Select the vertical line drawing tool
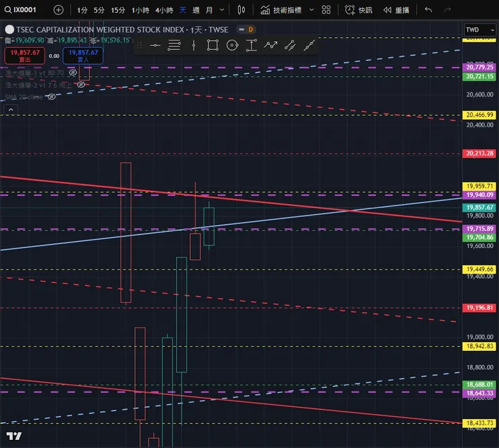The image size is (499, 448). pos(194,45)
